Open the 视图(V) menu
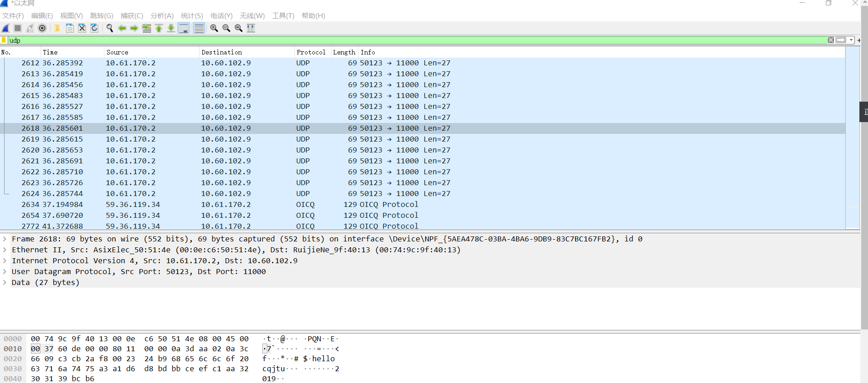868x383 pixels. click(x=72, y=16)
